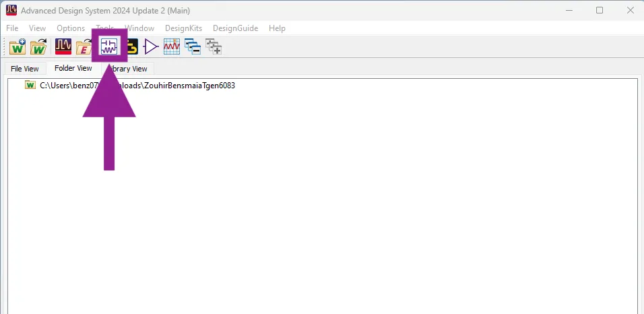Viewport: 644px width, 314px height.
Task: Open an existing workspace icon
Action: (38, 47)
